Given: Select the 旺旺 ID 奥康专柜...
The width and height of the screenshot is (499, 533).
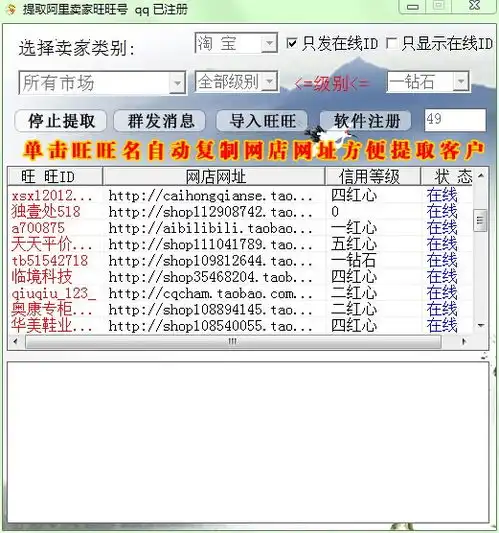Looking at the screenshot, I should pos(52,309).
